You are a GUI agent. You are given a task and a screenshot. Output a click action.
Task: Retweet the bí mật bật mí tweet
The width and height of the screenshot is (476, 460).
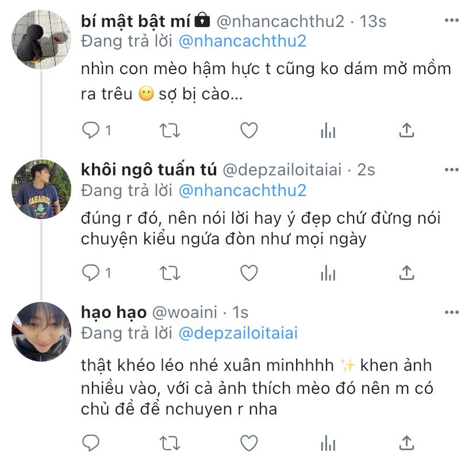pyautogui.click(x=170, y=131)
